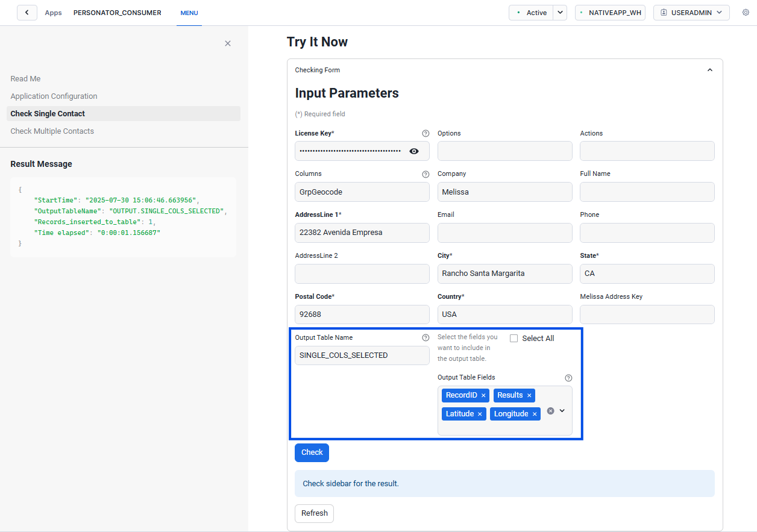
Task: Click the Company field containing Melissa
Action: [x=505, y=192]
